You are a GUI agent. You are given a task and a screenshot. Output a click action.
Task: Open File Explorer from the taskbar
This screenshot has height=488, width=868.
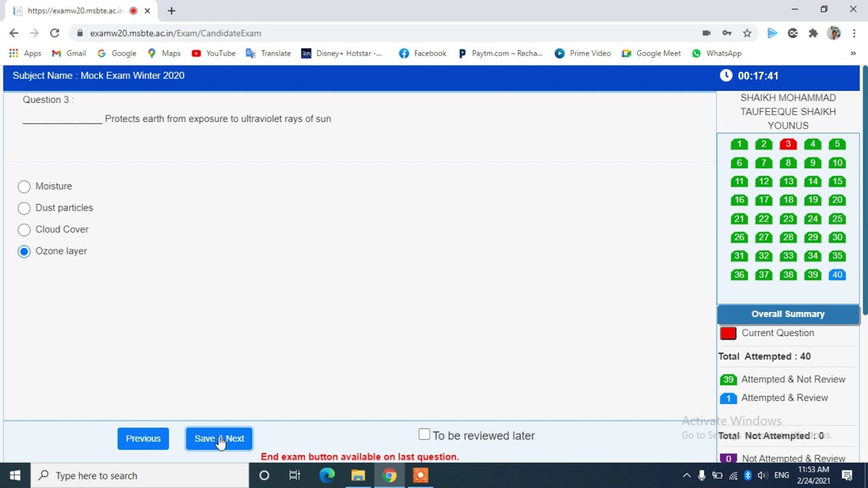click(x=358, y=475)
